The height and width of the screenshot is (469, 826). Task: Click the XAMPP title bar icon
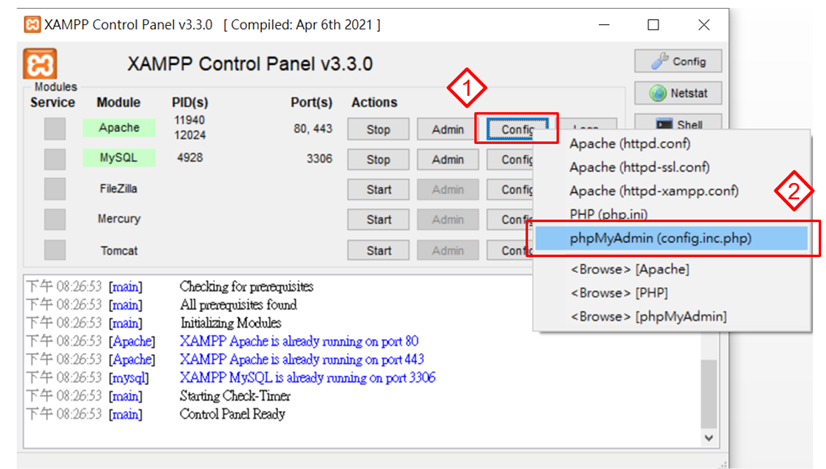coord(32,25)
